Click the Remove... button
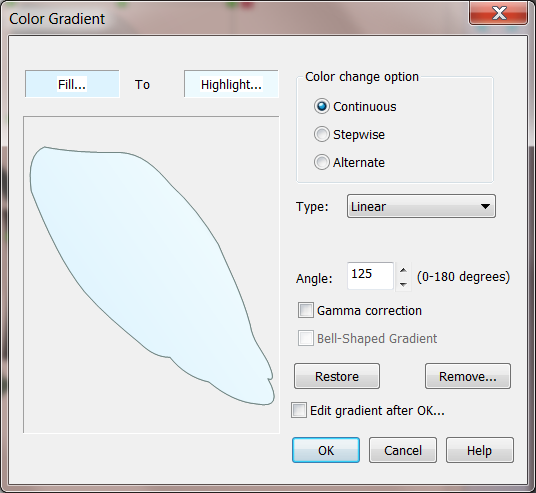 pos(468,376)
